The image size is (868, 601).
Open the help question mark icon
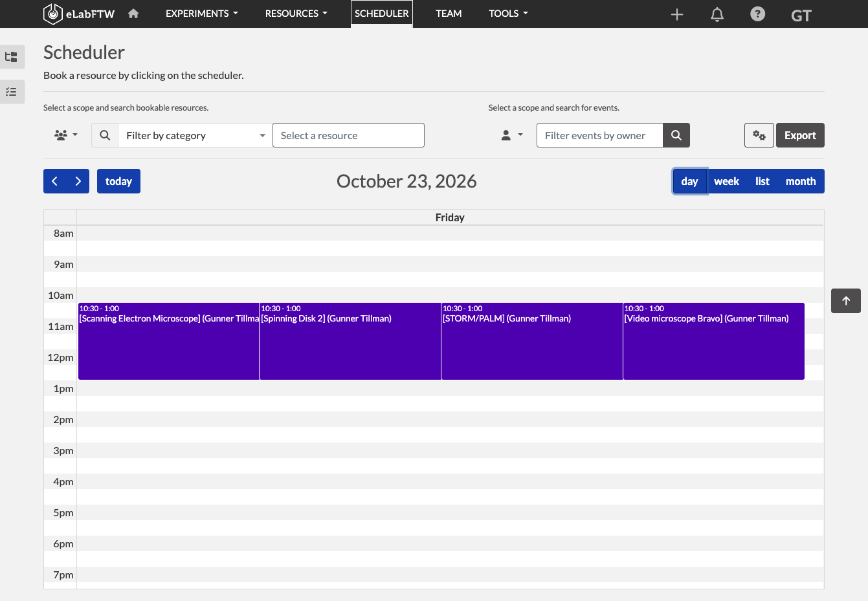(757, 14)
